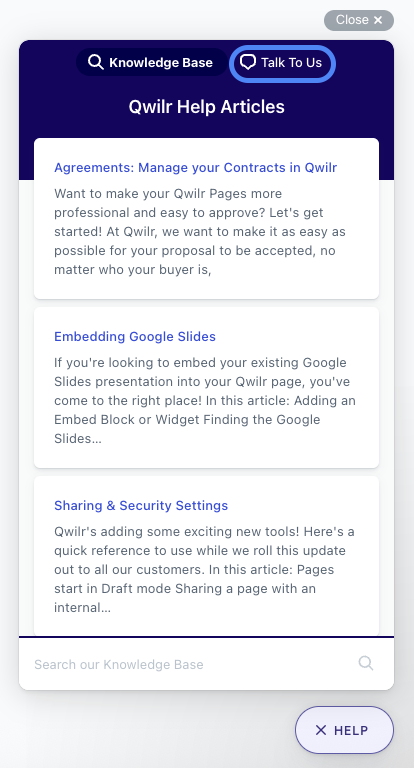Select the Sharing & Security summary text
Viewport: 414px width, 768px height.
pos(204,570)
